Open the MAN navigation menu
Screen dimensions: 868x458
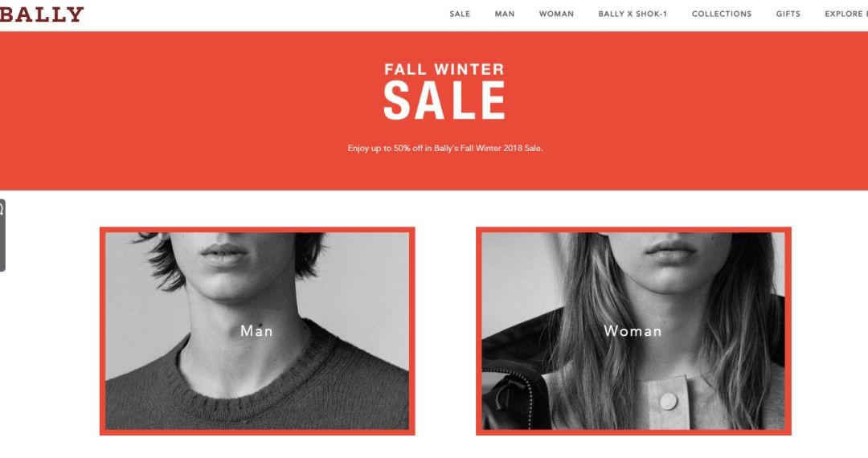[x=504, y=14]
